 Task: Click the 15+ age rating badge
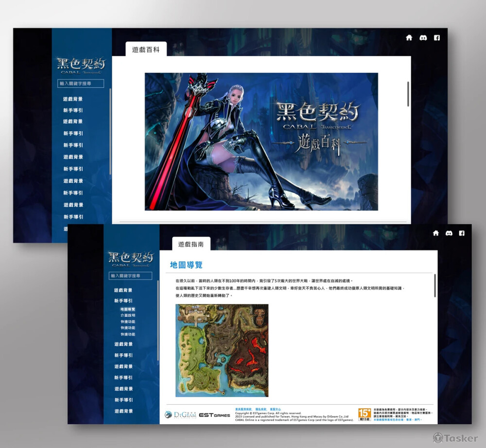point(364,414)
